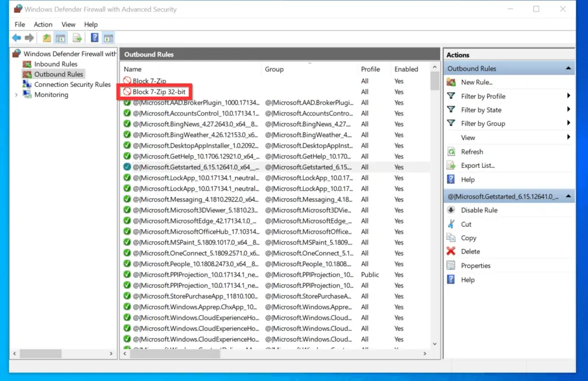Select the Block 7-Zip 32-bit rule
Image resolution: width=588 pixels, height=381 pixels.
158,91
